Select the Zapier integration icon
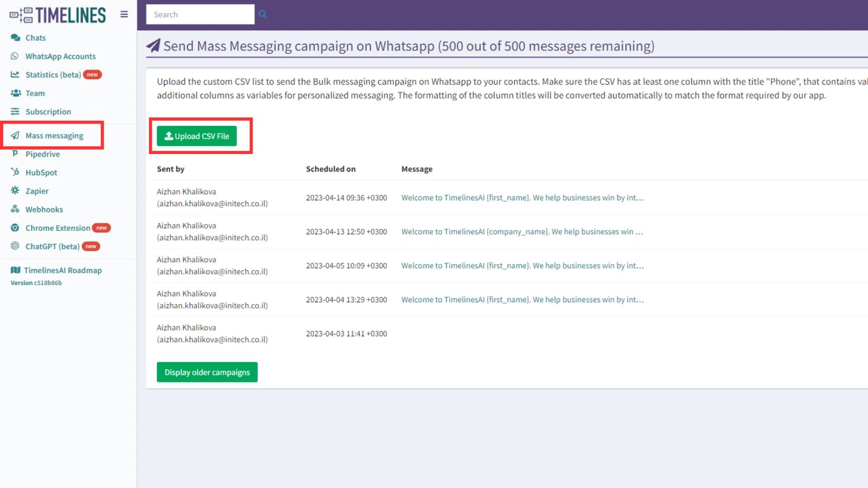The height and width of the screenshot is (488, 868). (14, 190)
